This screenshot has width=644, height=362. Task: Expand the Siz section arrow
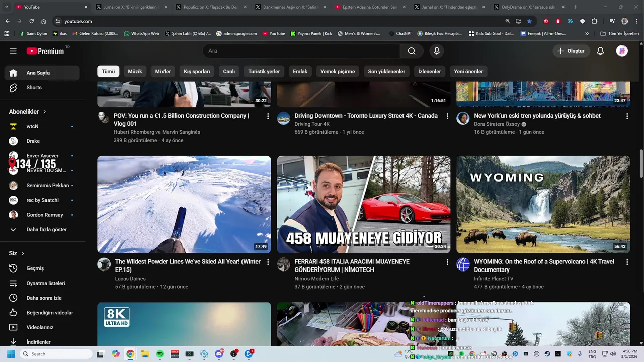(x=23, y=253)
